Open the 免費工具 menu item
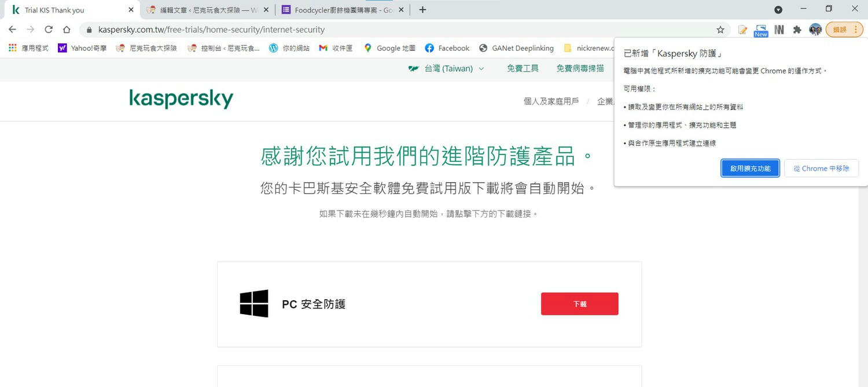Viewport: 868px width, 387px height. [x=523, y=68]
